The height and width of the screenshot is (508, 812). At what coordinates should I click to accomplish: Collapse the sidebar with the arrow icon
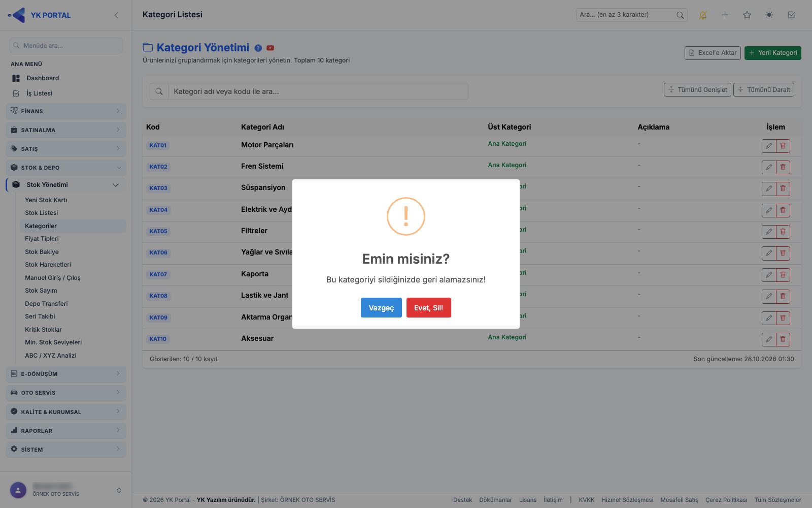pyautogui.click(x=116, y=15)
